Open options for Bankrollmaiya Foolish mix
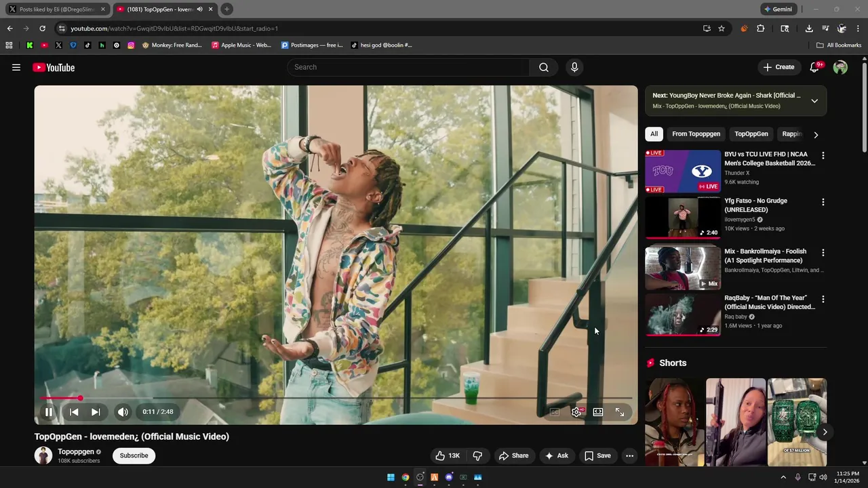This screenshot has width=868, height=488. tap(823, 252)
